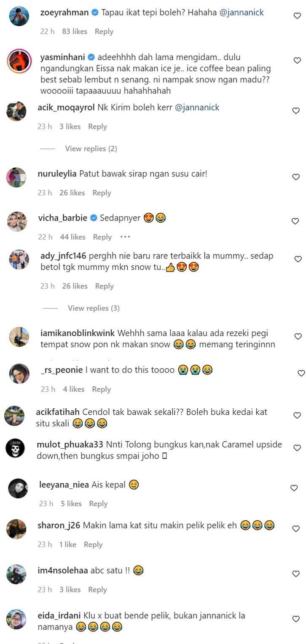The width and height of the screenshot is (306, 644).
Task: Toggle like on sharon_j26's comment
Action: tap(296, 529)
